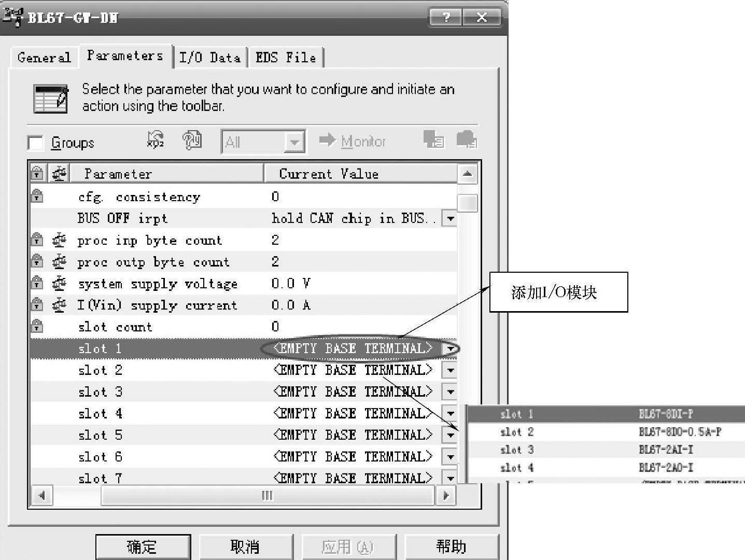
Task: Open the slot 3 dropdown arrow
Action: [x=449, y=392]
